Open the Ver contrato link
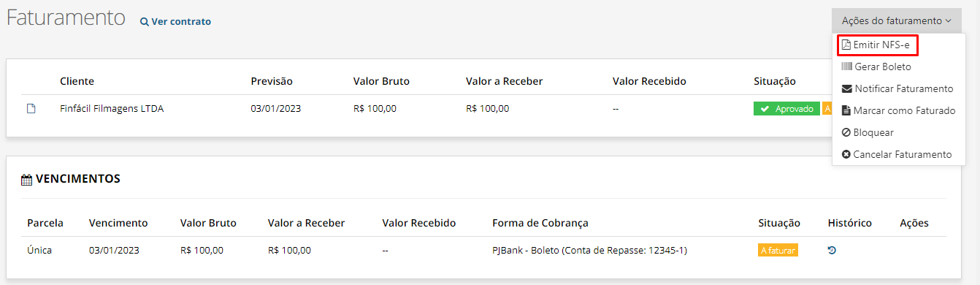980x285 pixels. pos(175,22)
